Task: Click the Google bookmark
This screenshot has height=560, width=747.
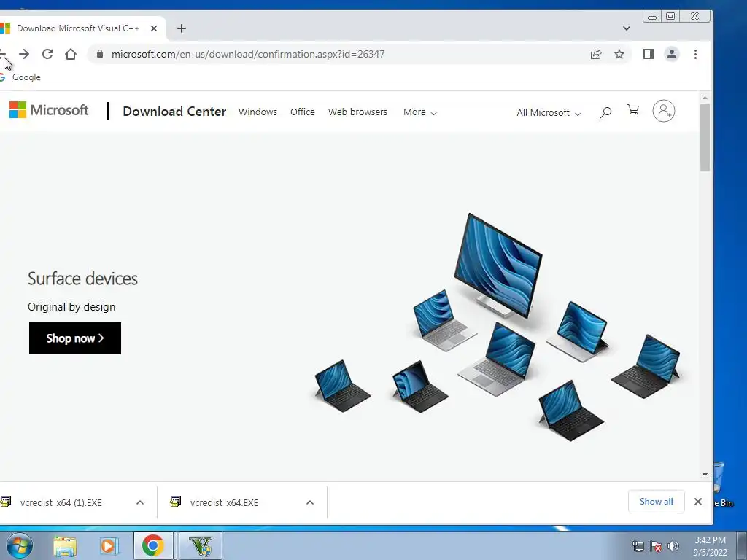Action: click(x=20, y=77)
